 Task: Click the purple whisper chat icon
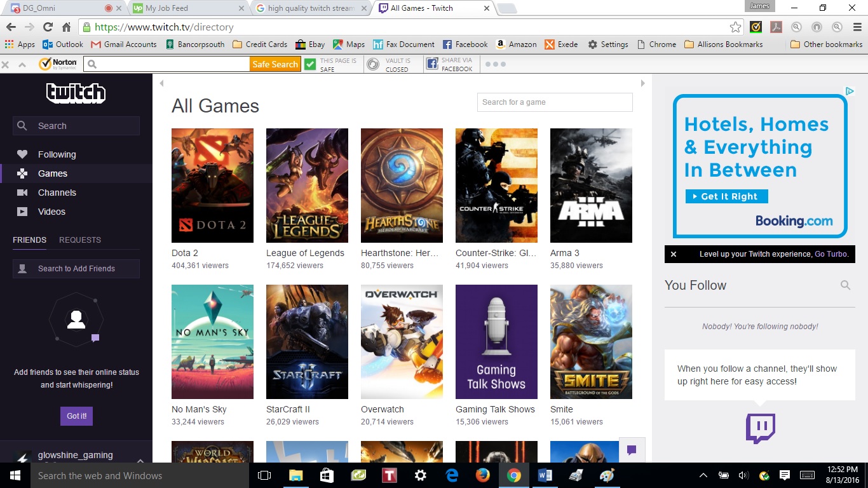(x=95, y=338)
